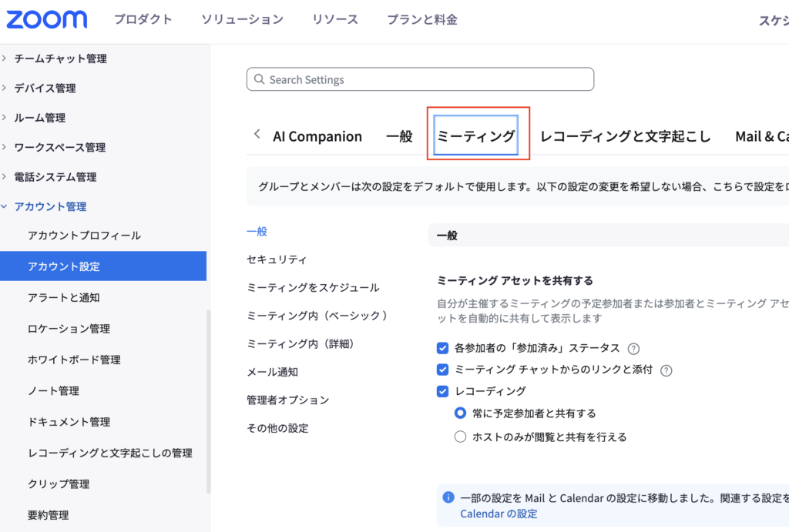Click help icon beside 参加済み ステータス

tap(633, 349)
